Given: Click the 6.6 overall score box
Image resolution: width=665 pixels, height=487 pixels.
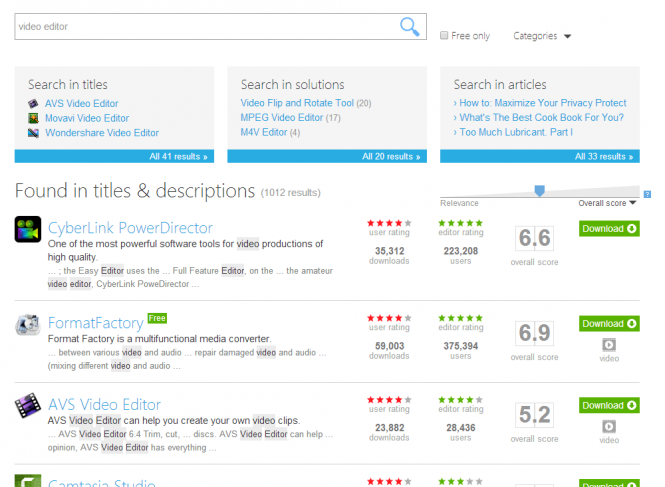Looking at the screenshot, I should click(x=534, y=238).
